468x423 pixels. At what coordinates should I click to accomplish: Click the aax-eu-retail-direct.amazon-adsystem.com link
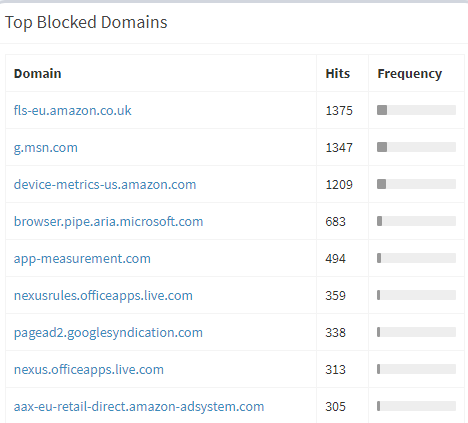[139, 406]
